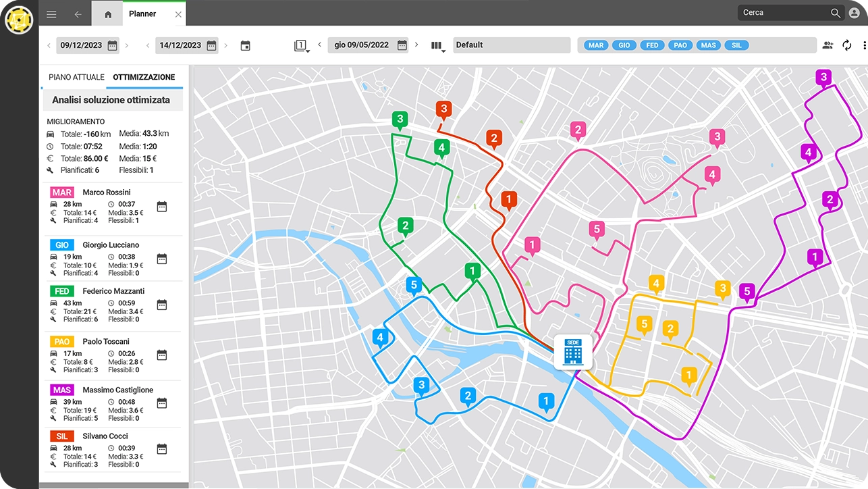Open calendar for Paolo Toscani
Viewport: 868px width, 489px height.
click(x=162, y=355)
